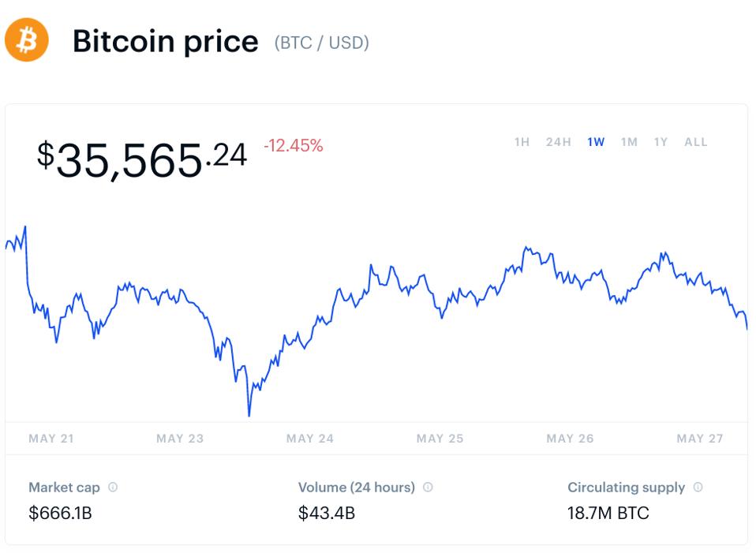Viewport: 756px width, 553px height.
Task: Show the Circulating supply info icon
Action: pyautogui.click(x=698, y=488)
